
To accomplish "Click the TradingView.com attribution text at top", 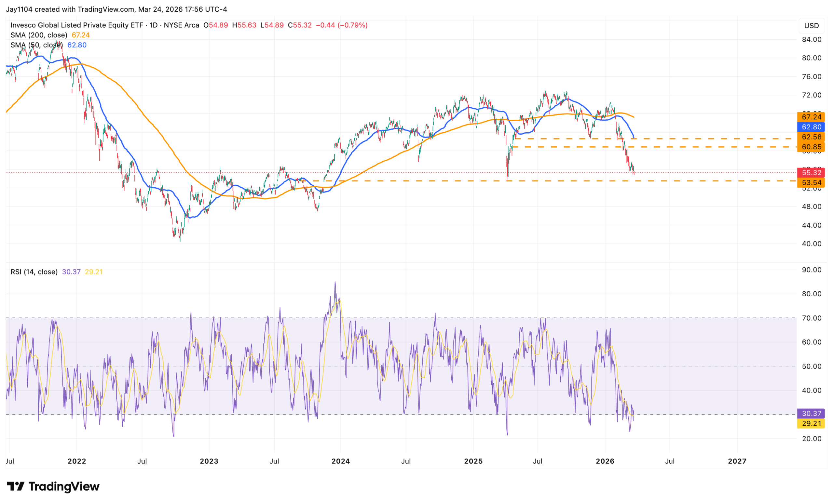I will coord(106,9).
